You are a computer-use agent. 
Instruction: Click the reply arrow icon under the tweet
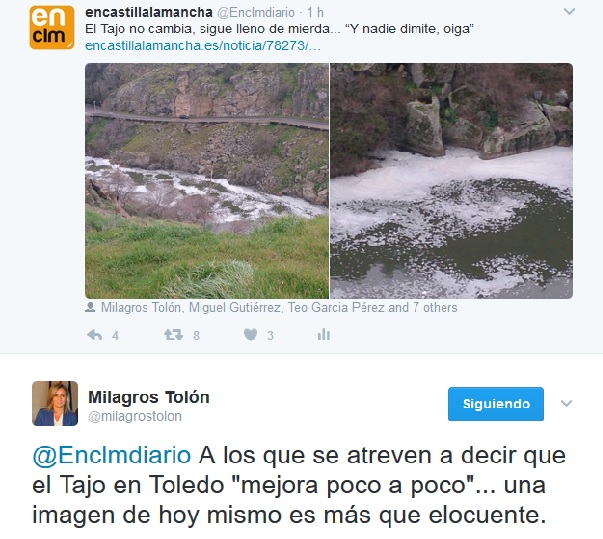pyautogui.click(x=95, y=335)
